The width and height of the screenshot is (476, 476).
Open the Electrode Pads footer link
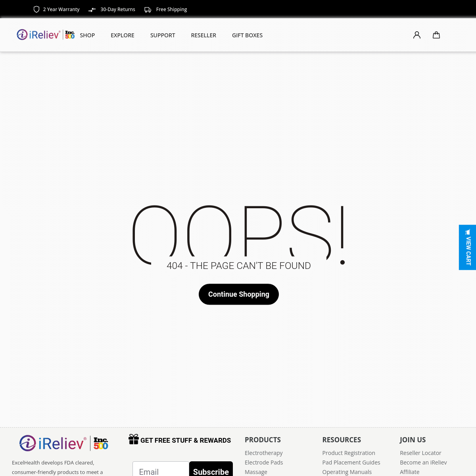point(264,463)
